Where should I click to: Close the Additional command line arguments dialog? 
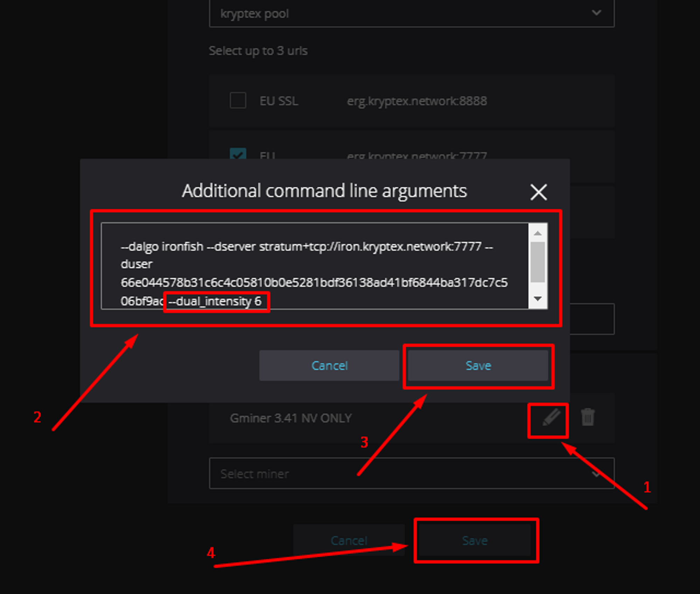(x=538, y=192)
